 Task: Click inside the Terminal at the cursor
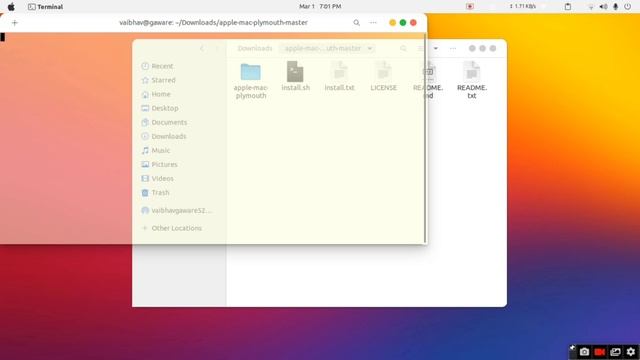coord(2,37)
